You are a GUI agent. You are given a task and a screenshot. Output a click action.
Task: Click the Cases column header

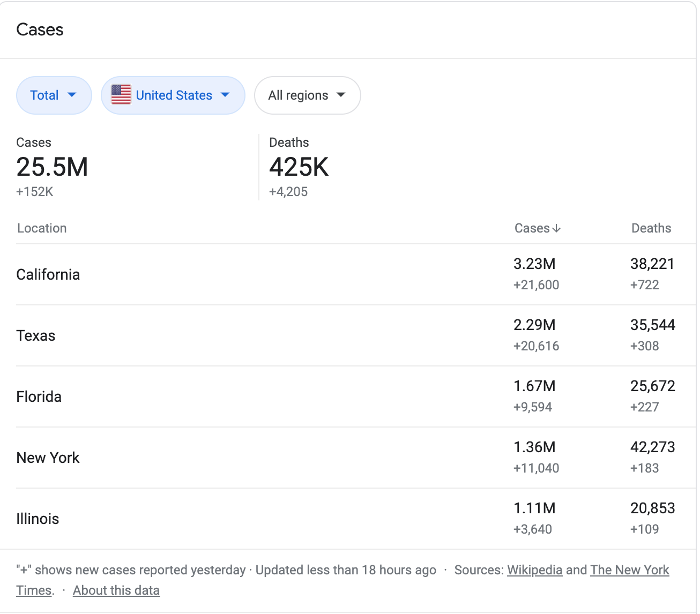pyautogui.click(x=532, y=228)
